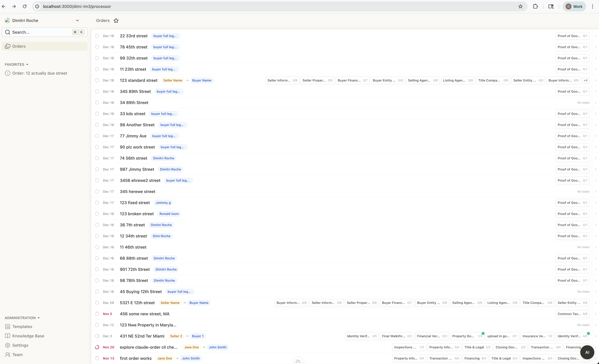Toggle status circle for 456 some new street
This screenshot has width=599, height=364.
pyautogui.click(x=97, y=314)
